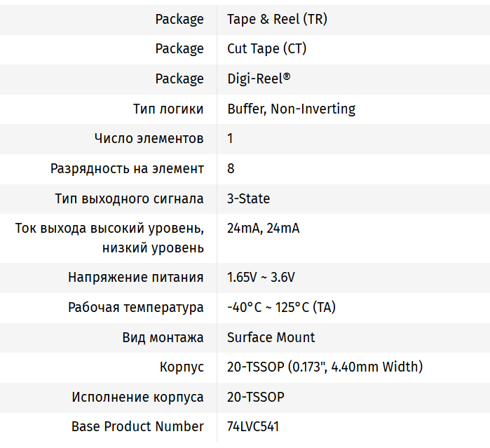This screenshot has width=490, height=448.
Task: Click the "Рабочая температура" attribute label
Action: (x=135, y=307)
